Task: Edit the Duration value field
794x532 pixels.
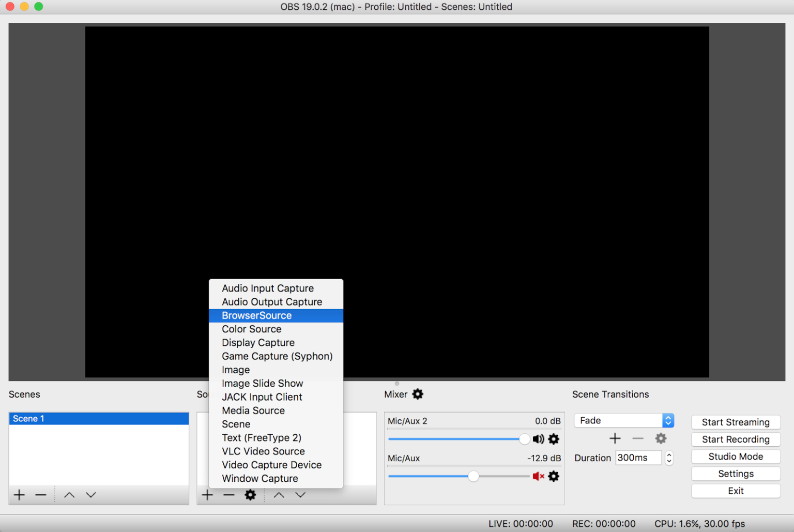Action: tap(638, 458)
